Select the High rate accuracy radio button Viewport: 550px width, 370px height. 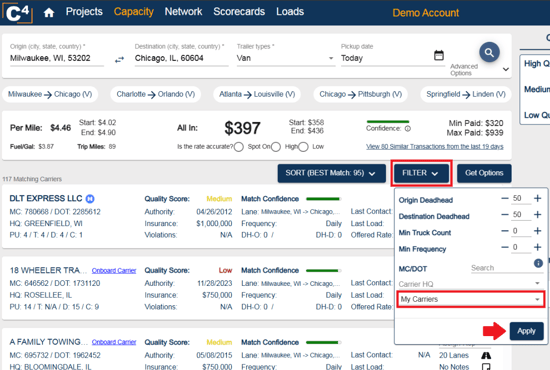[276, 147]
